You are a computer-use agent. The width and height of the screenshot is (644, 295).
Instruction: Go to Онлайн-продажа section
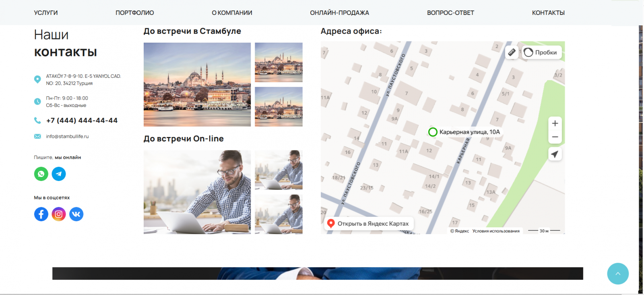(x=339, y=13)
